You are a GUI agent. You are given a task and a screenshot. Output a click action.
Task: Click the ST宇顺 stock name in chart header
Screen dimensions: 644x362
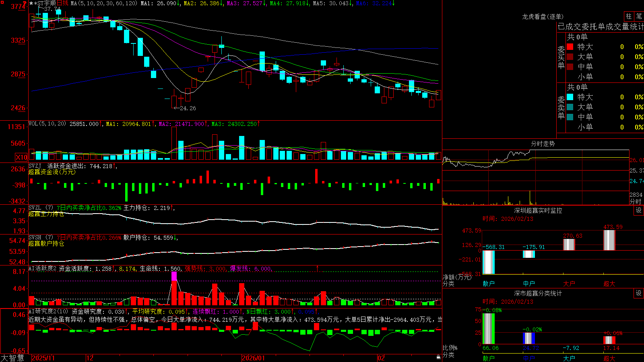click(47, 3)
